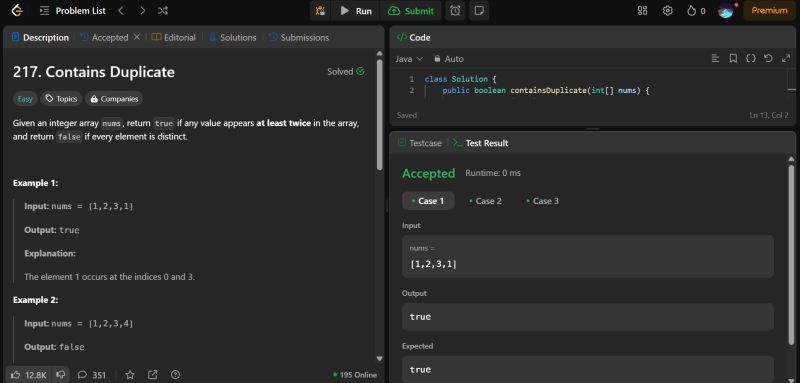The height and width of the screenshot is (383, 800).
Task: Submit the solution
Action: pos(411,11)
